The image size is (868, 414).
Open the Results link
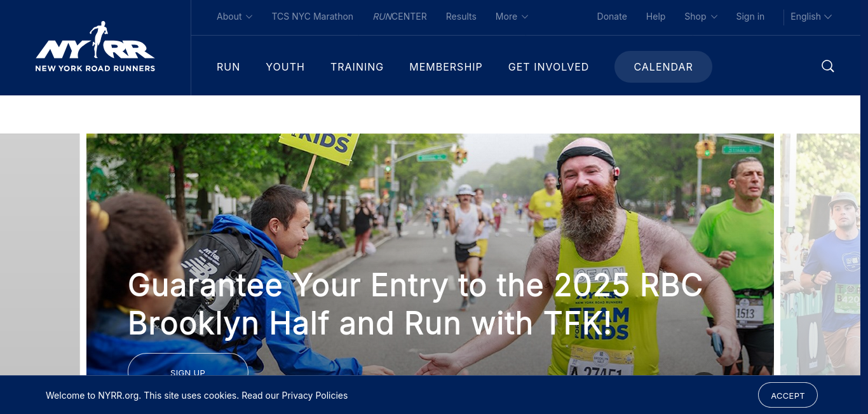click(461, 17)
